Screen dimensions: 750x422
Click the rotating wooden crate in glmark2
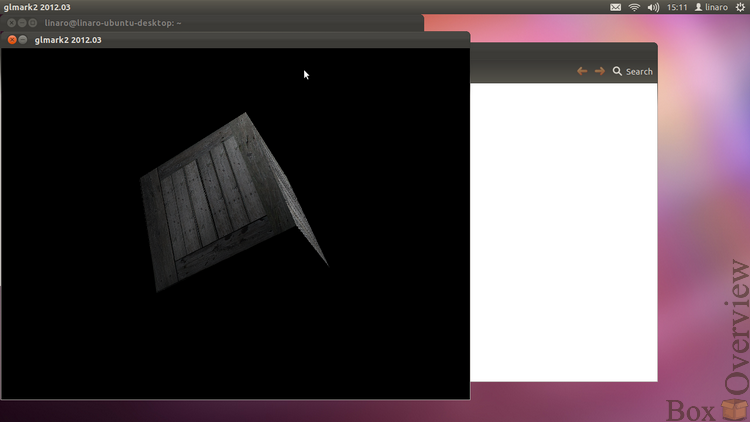point(230,201)
